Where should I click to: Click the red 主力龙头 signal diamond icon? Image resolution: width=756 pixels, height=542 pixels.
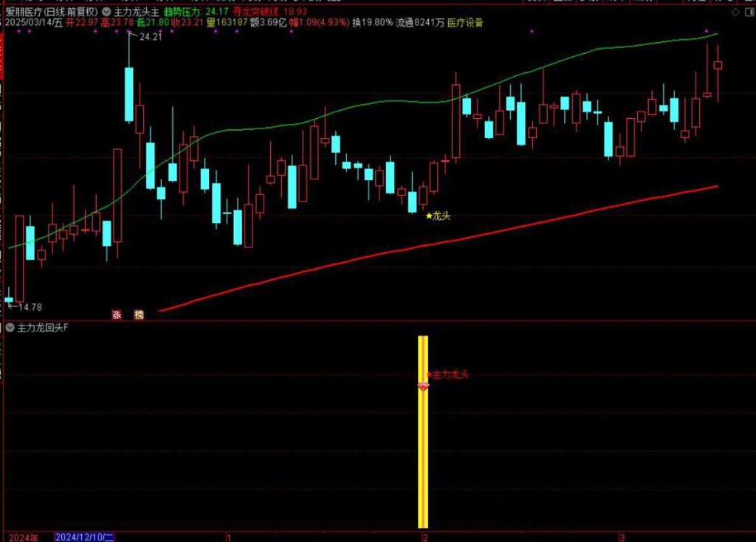click(x=423, y=386)
